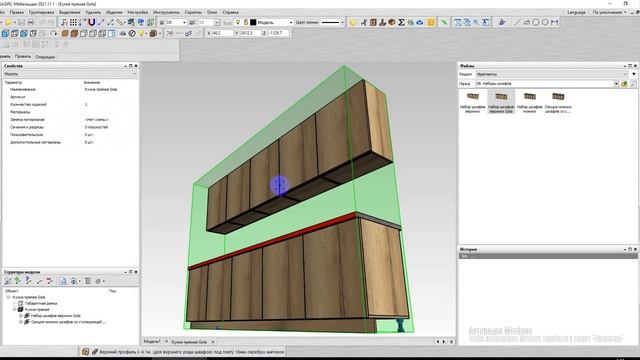Screen dimensions: 640x360
Task: Select the Набор шкафов верхних Gola thumbnail
Action: (x=501, y=102)
